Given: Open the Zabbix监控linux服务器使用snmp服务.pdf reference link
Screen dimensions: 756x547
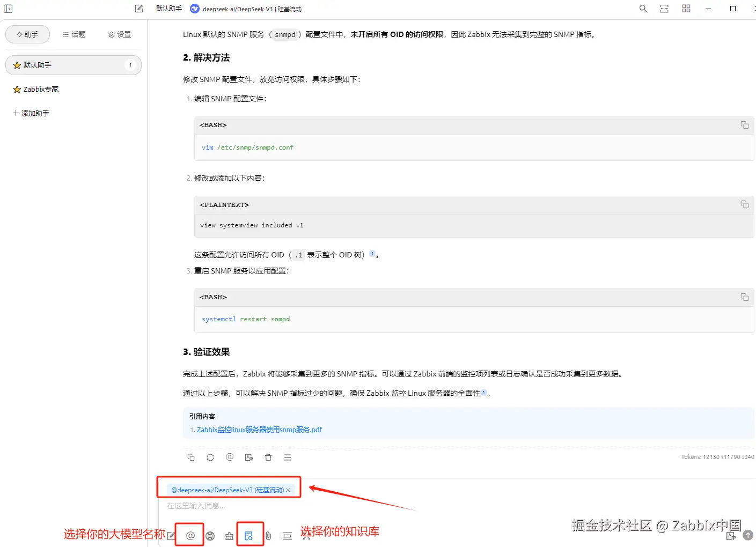Looking at the screenshot, I should pos(259,430).
